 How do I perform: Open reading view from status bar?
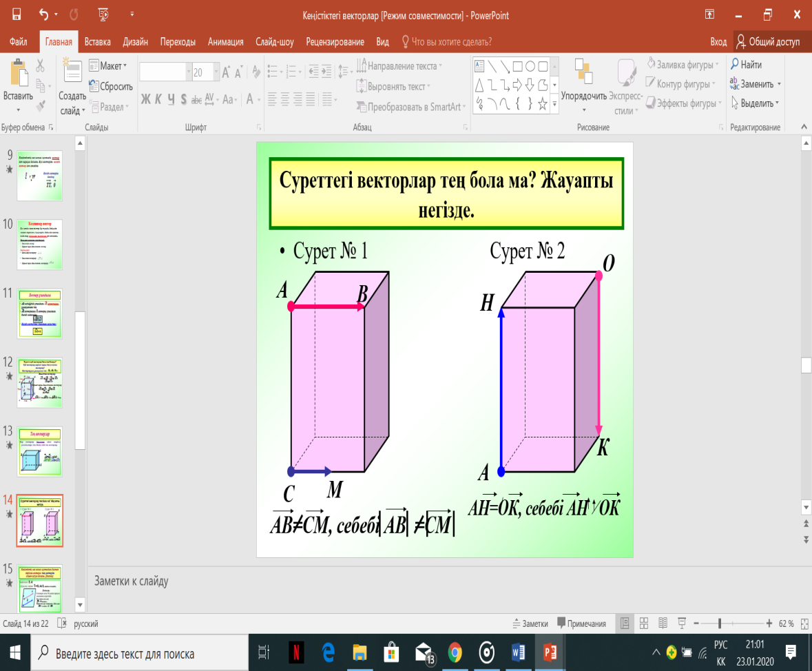pyautogui.click(x=663, y=623)
